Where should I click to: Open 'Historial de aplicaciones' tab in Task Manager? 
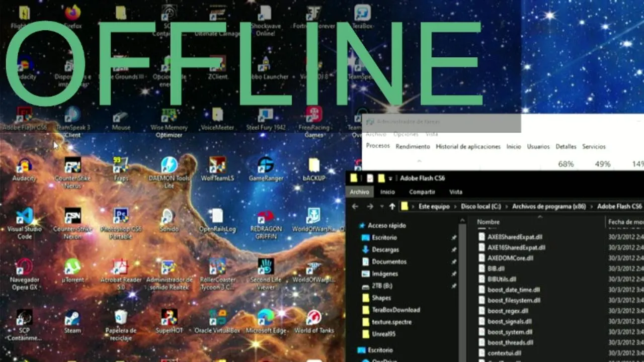coord(468,146)
